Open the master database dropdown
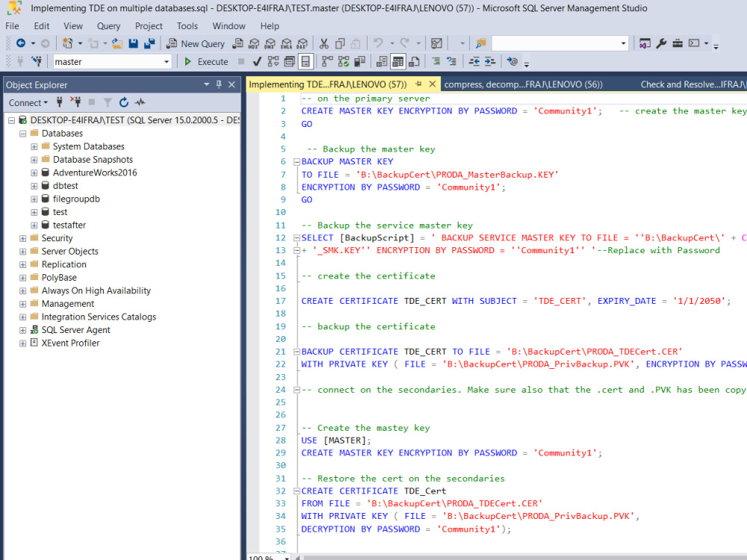The height and width of the screenshot is (560, 747). click(x=167, y=61)
